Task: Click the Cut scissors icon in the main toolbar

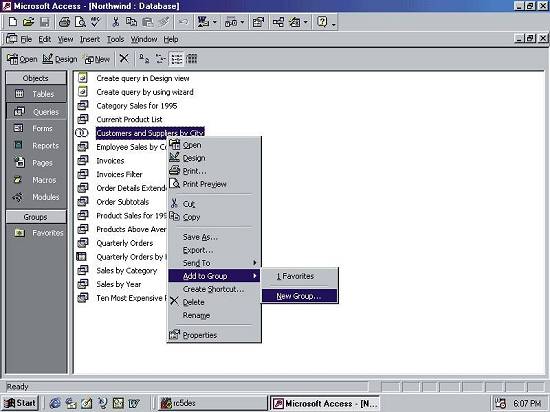Action: coord(115,22)
